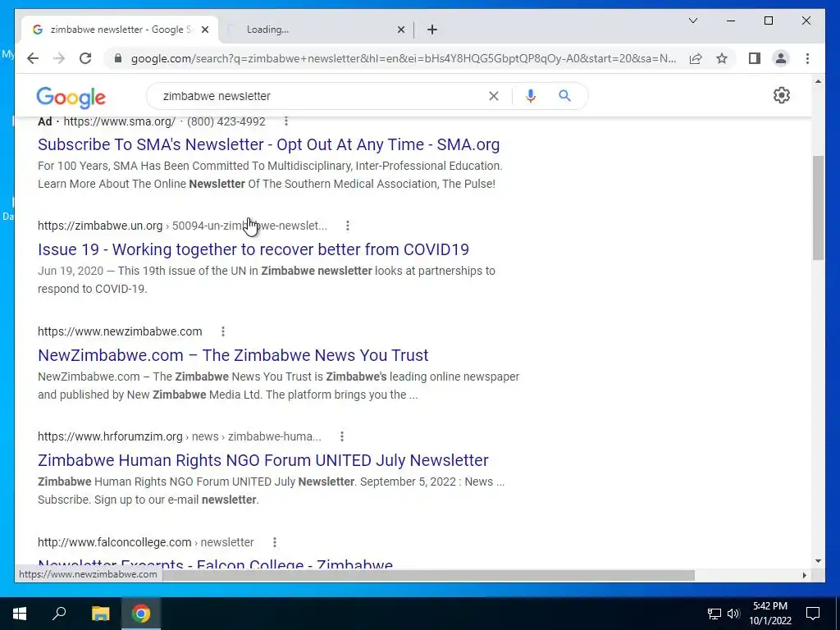Open options for zimbabwe.un.org result
The height and width of the screenshot is (630, 840).
click(x=348, y=226)
